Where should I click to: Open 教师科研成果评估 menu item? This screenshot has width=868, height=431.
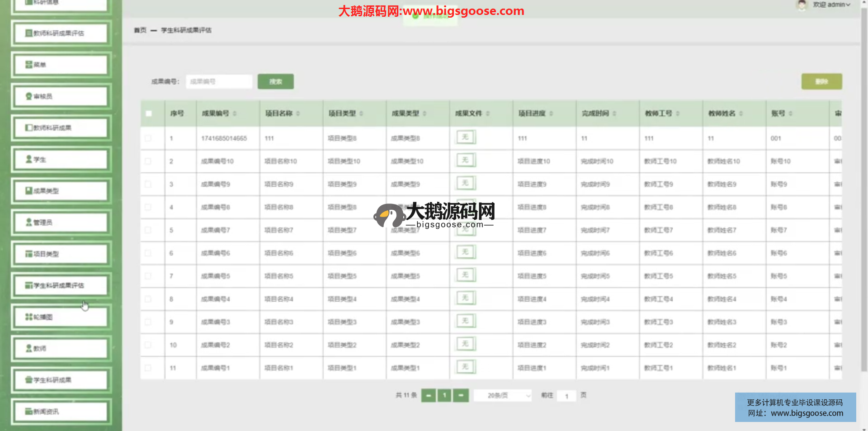[x=61, y=33]
